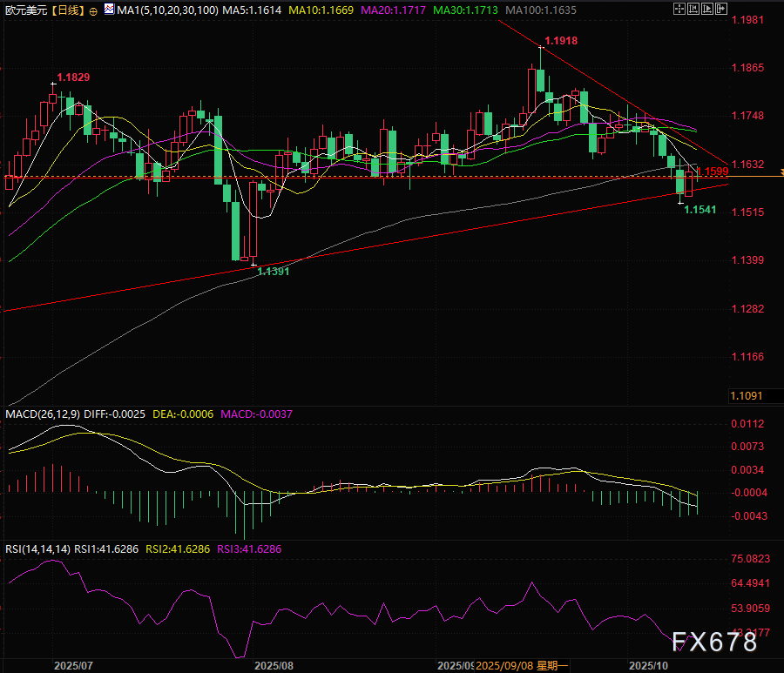This screenshot has width=784, height=673.
Task: Click the orange arrow marker on the right edge
Action: [x=778, y=171]
